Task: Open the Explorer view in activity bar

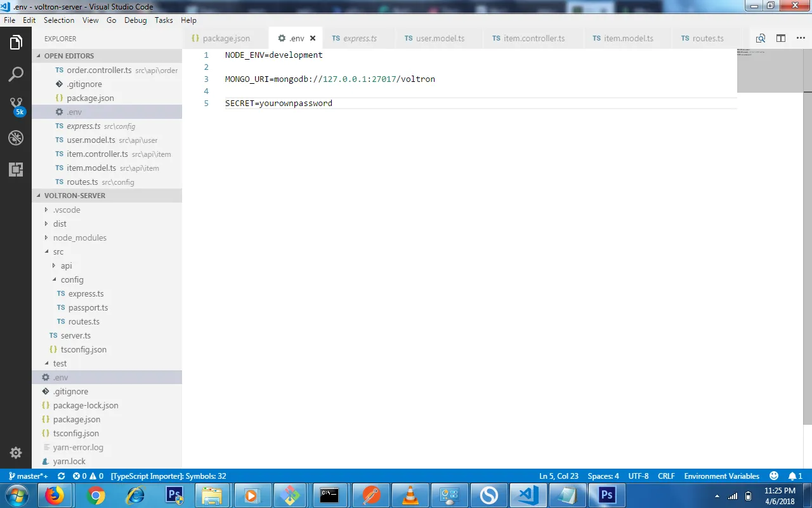Action: 16,43
